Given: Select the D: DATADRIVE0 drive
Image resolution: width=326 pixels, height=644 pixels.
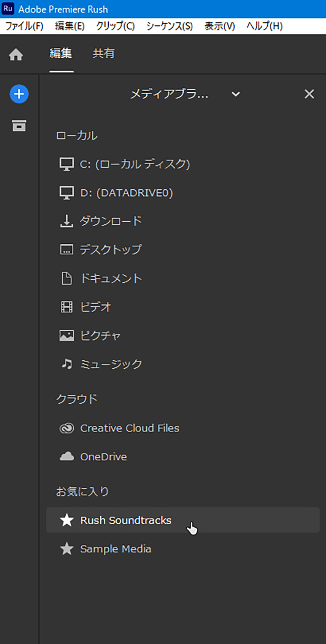Looking at the screenshot, I should click(126, 193).
